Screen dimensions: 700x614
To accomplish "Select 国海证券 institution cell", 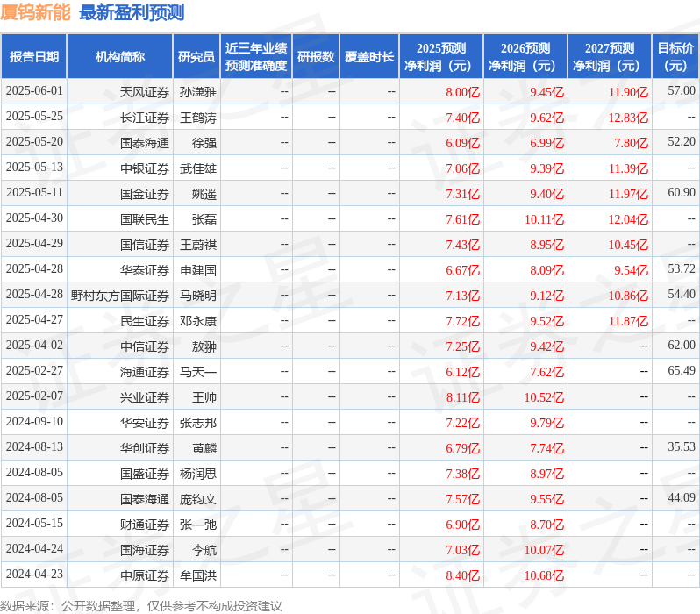I will pos(145,550).
